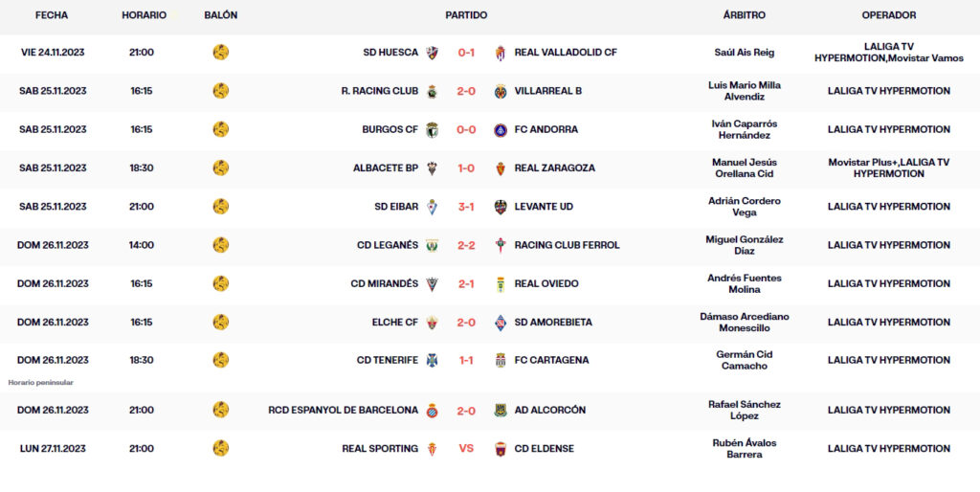Click Elche CF 2-0 score

[466, 323]
